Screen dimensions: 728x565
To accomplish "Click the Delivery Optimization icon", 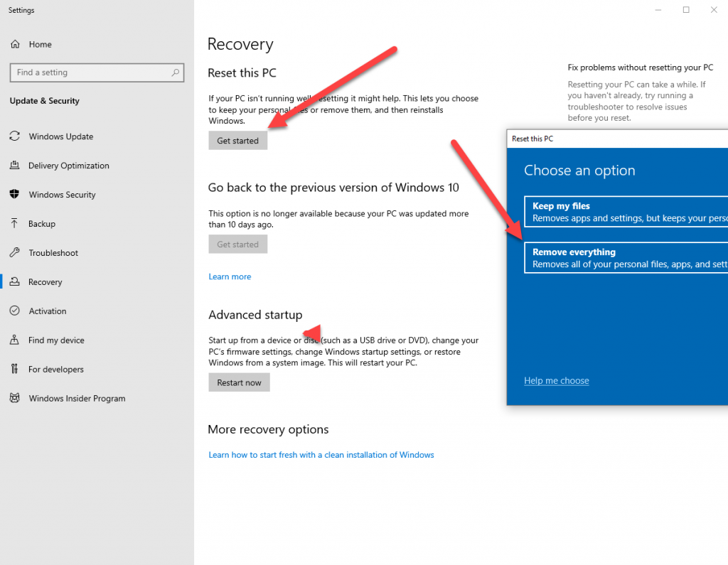I will (15, 166).
